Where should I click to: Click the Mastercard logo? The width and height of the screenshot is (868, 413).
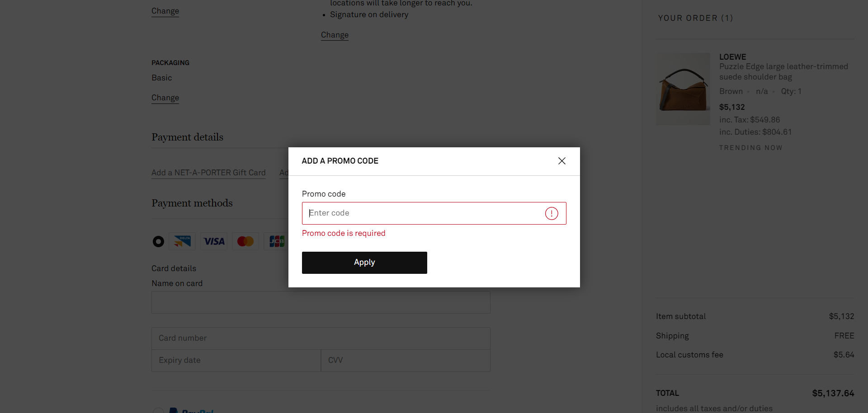[245, 241]
